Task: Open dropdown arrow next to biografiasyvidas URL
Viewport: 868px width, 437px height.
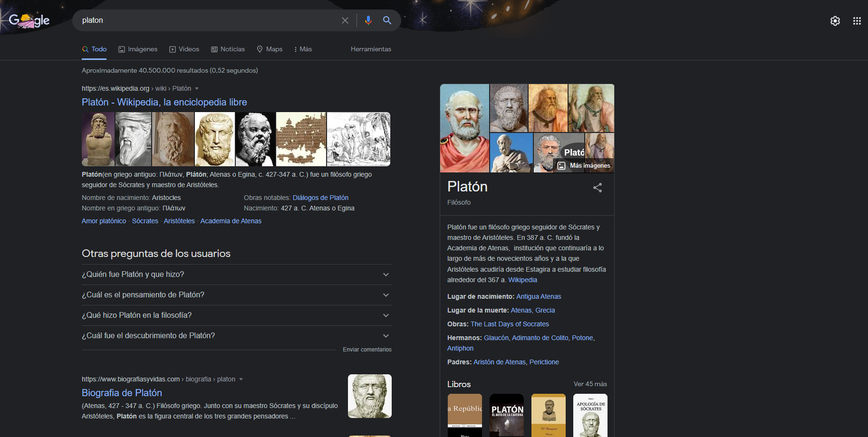Action: [241, 380]
